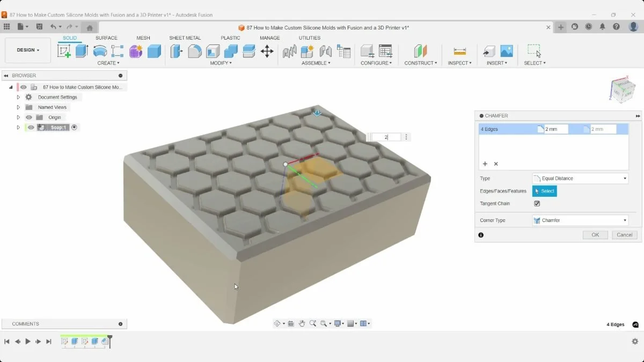Select the Revolve tool icon
Viewport: 644px width, 362px height.
click(100, 51)
